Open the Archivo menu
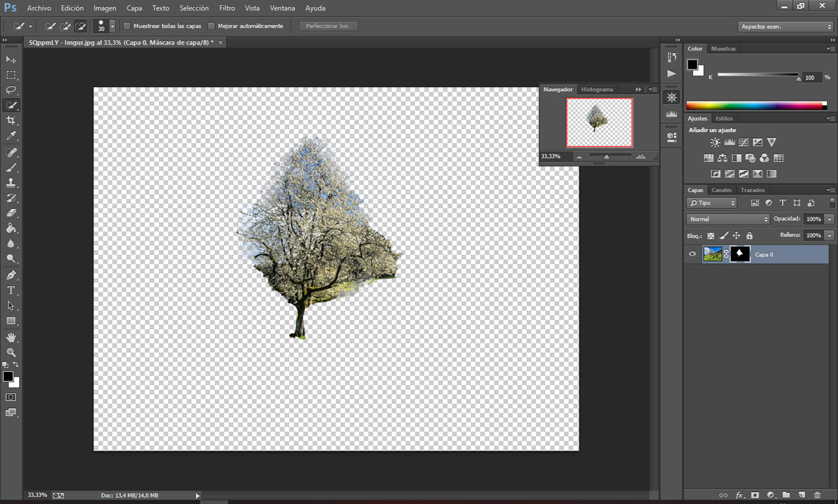Image resolution: width=838 pixels, height=504 pixels. tap(39, 8)
